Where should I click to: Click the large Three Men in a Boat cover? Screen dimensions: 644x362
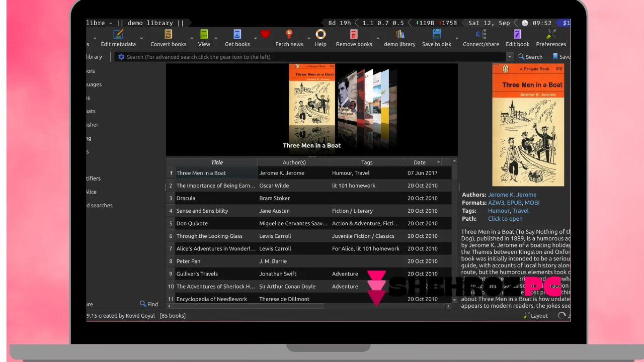coord(528,125)
